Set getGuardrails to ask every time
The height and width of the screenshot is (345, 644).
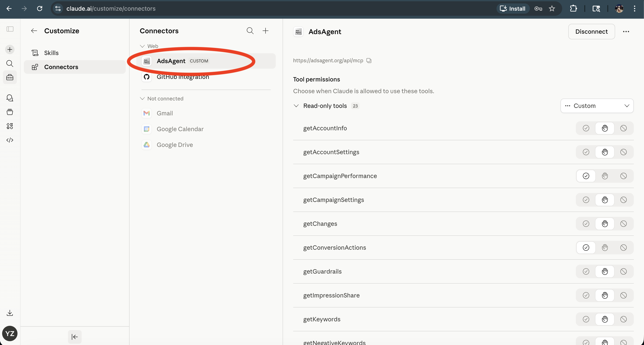tap(605, 271)
